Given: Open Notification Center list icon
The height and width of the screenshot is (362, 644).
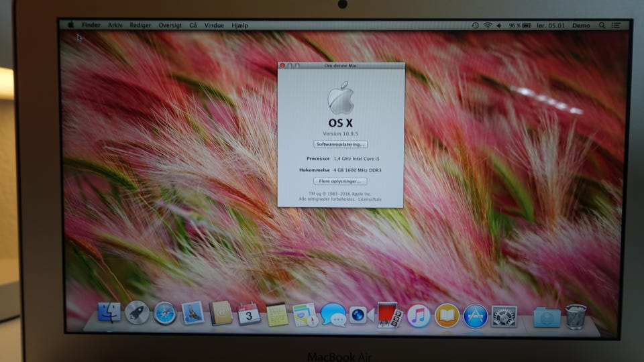Looking at the screenshot, I should coord(616,25).
